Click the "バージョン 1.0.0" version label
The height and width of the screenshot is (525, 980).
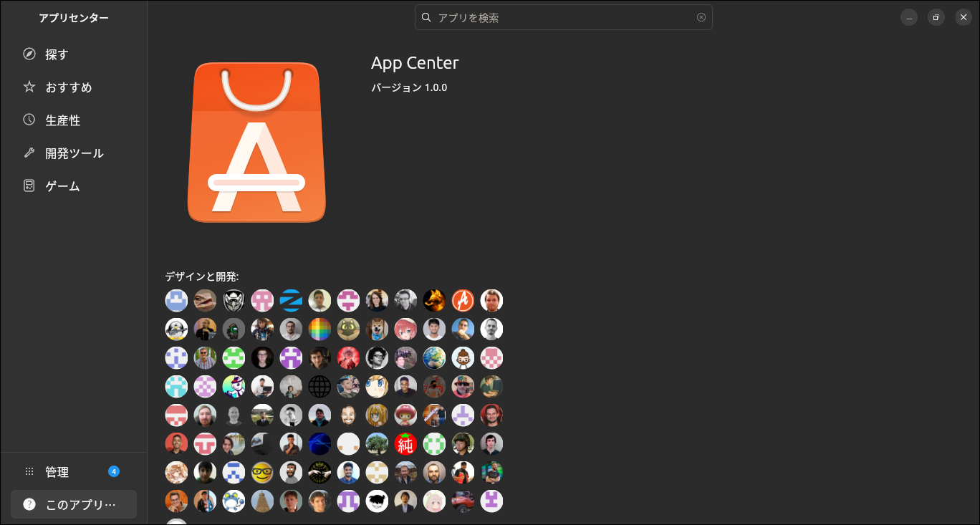(409, 87)
